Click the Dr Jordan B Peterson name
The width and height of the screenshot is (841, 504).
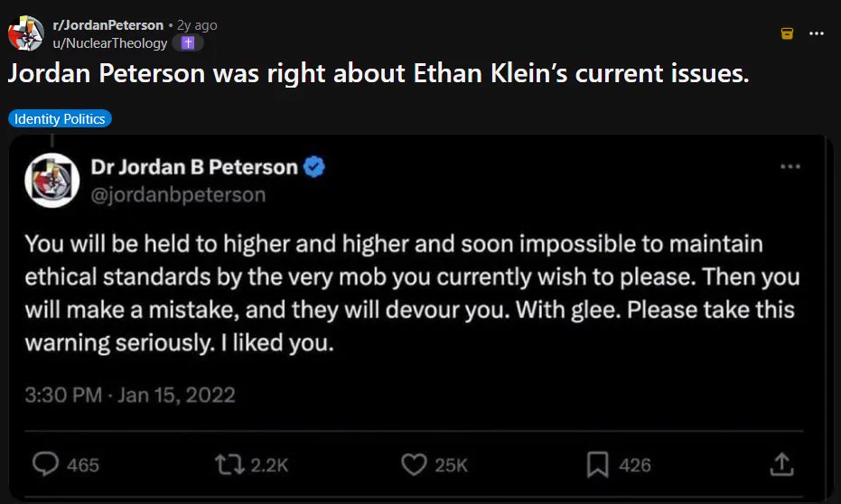194,167
